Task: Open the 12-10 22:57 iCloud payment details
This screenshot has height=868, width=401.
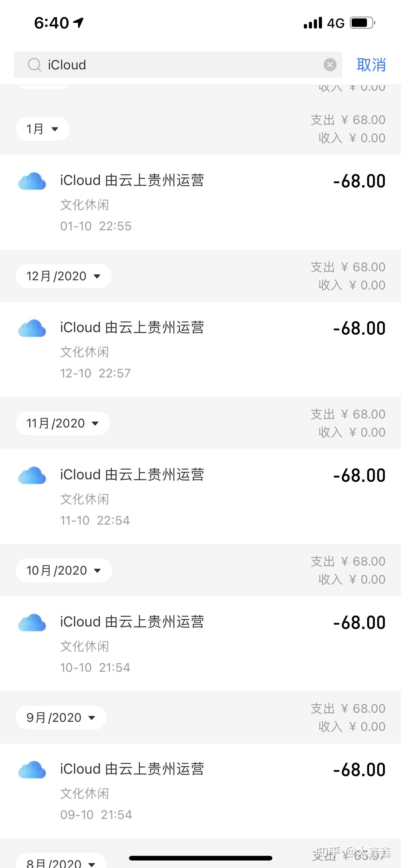Action: 200,349
